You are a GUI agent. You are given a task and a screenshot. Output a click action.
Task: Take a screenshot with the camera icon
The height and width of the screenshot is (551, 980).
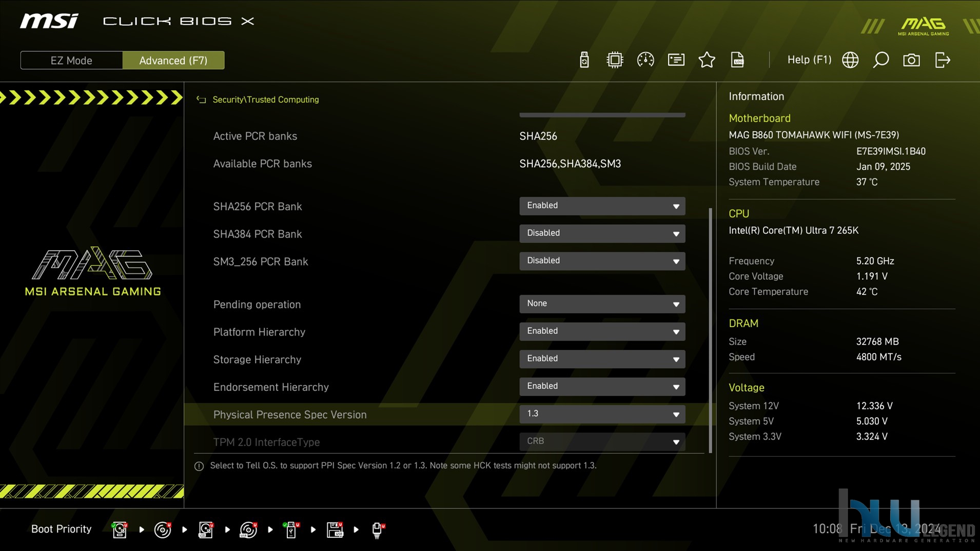pos(911,60)
